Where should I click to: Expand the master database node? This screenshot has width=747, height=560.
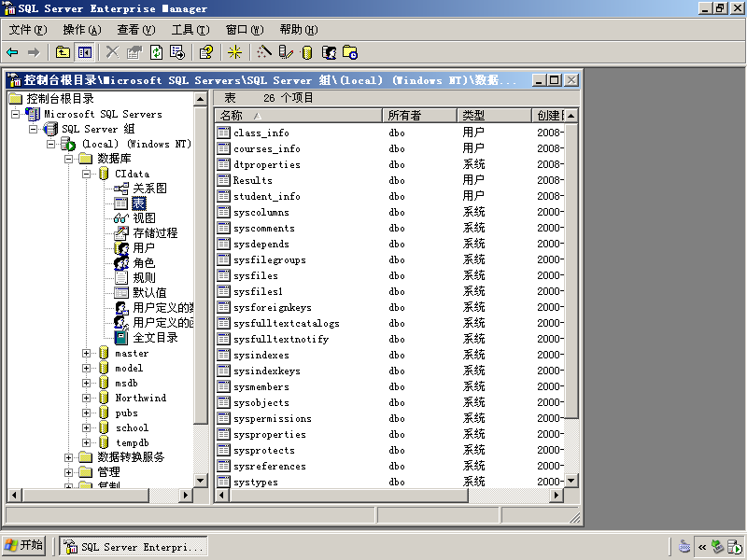tap(86, 354)
